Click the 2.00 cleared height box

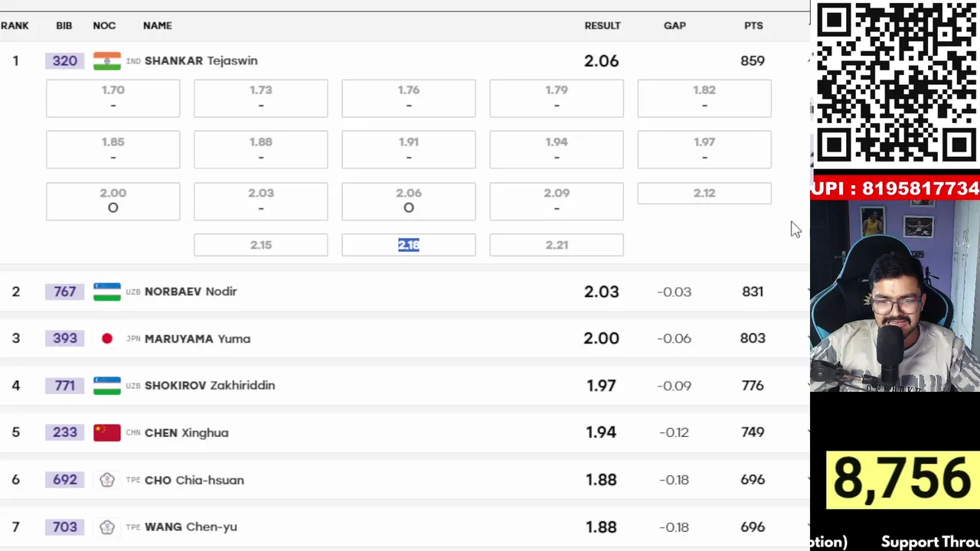(113, 201)
